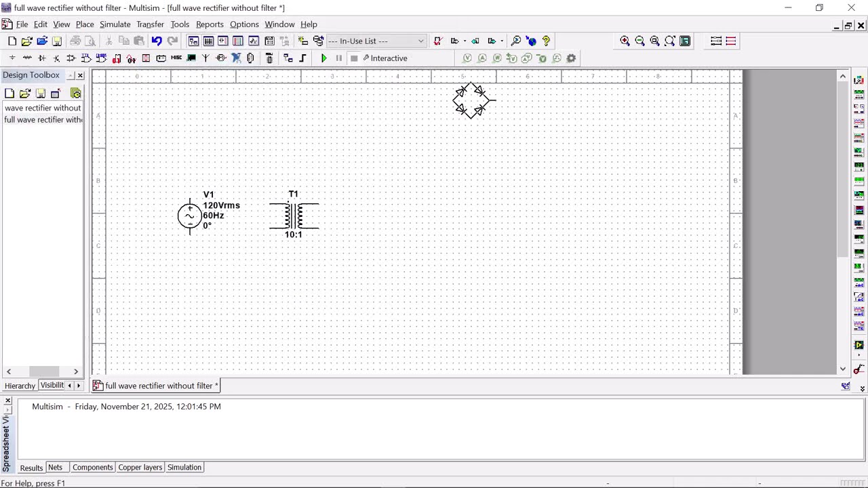Open the Tools menu
The height and width of the screenshot is (488, 868).
click(180, 24)
